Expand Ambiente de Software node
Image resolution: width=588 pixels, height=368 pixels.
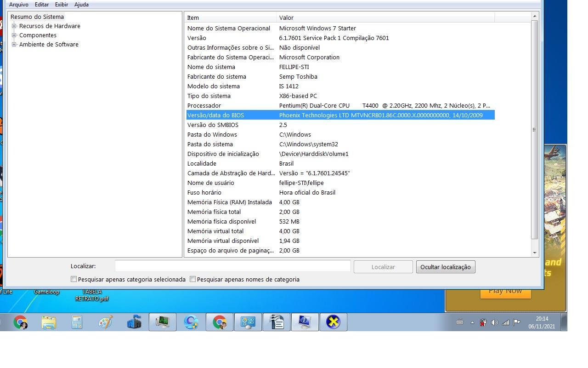tap(14, 44)
